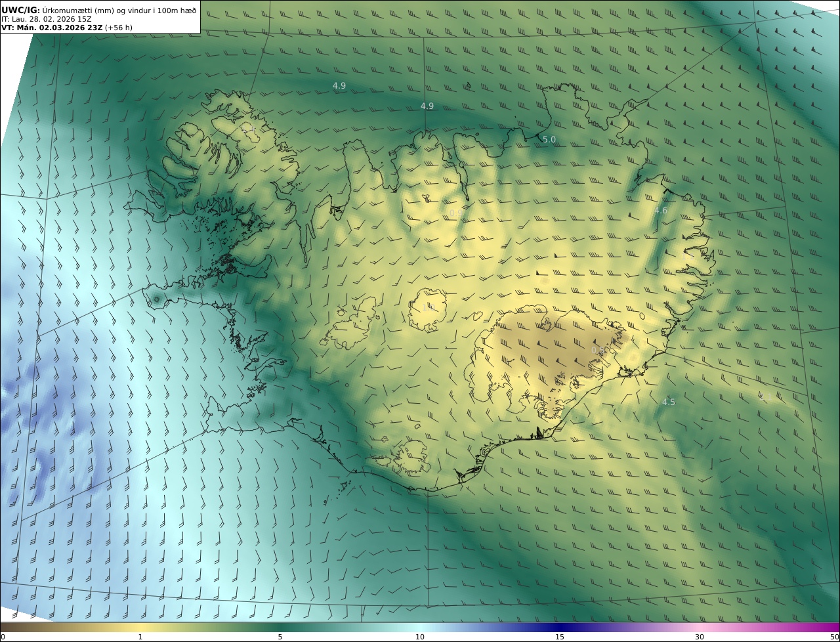Click the color scale tick label 10

tap(420, 637)
